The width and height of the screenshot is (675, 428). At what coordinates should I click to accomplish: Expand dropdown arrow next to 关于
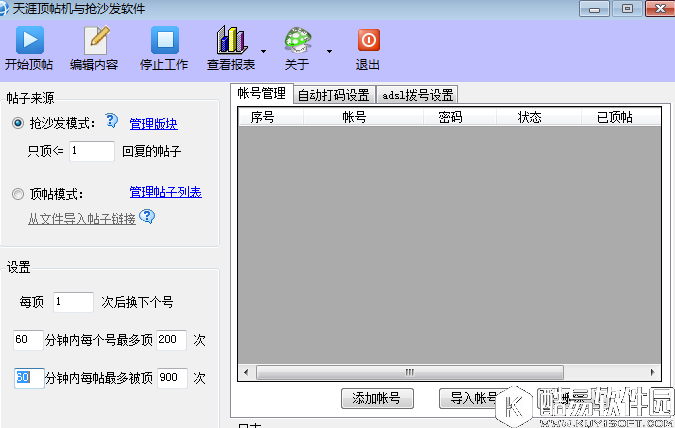(x=329, y=51)
